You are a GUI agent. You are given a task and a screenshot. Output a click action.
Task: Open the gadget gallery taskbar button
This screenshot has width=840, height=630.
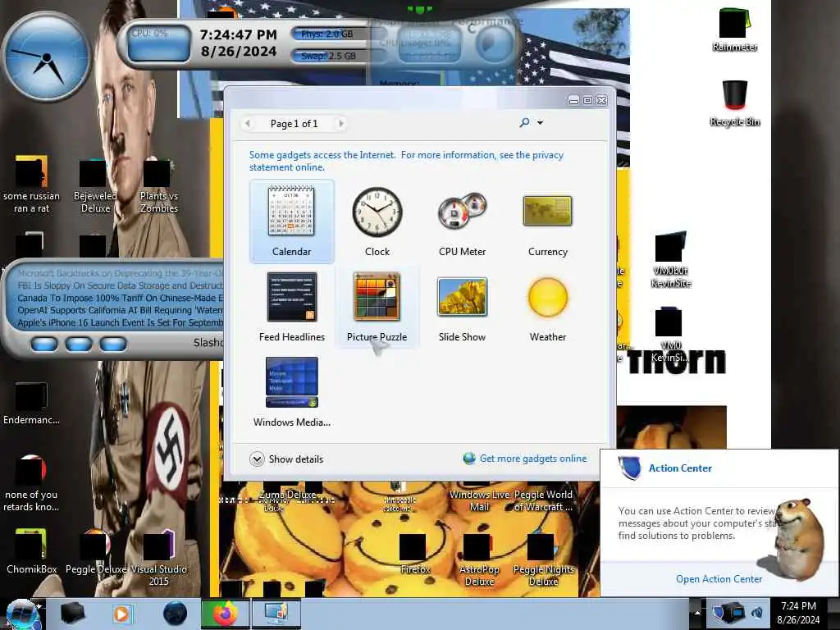click(276, 614)
